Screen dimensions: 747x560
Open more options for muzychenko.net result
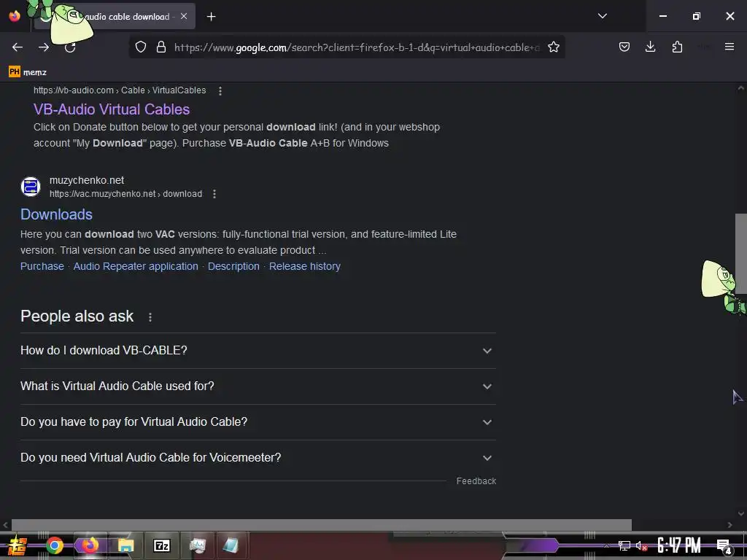click(214, 194)
